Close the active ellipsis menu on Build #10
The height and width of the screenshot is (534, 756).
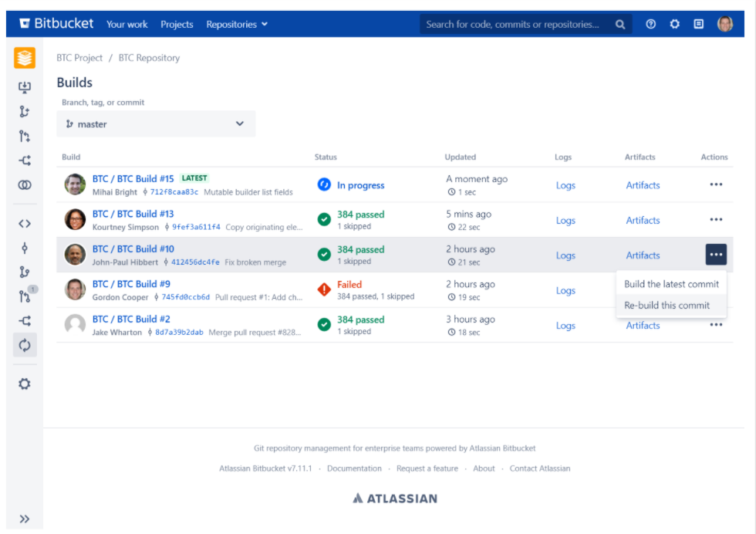click(716, 254)
